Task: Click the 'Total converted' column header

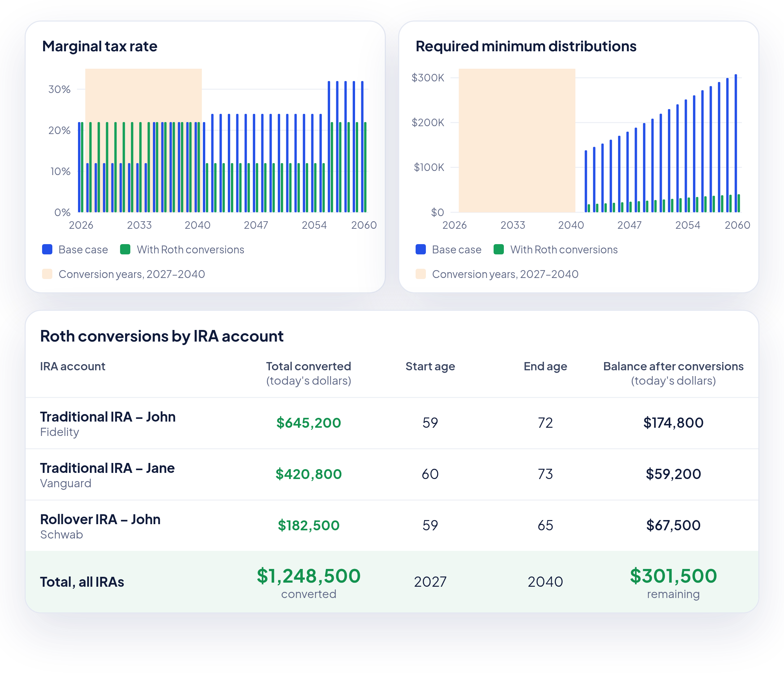Action: [309, 367]
